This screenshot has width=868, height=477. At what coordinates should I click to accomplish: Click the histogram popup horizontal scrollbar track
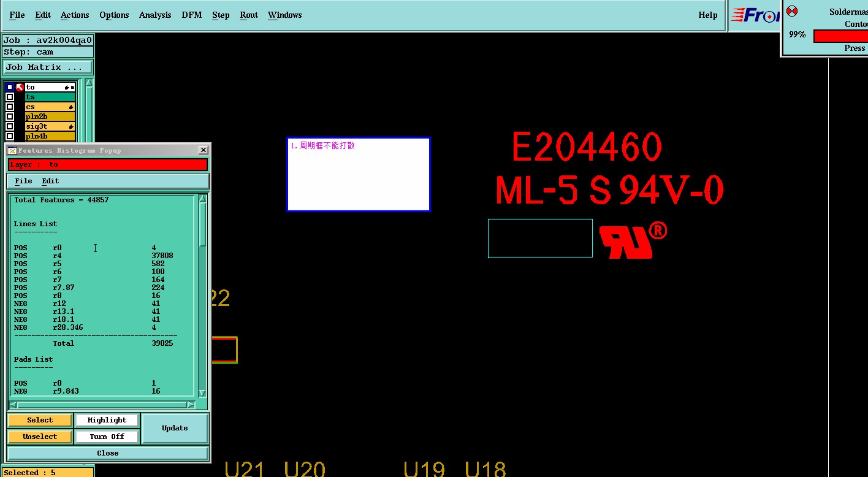point(102,405)
